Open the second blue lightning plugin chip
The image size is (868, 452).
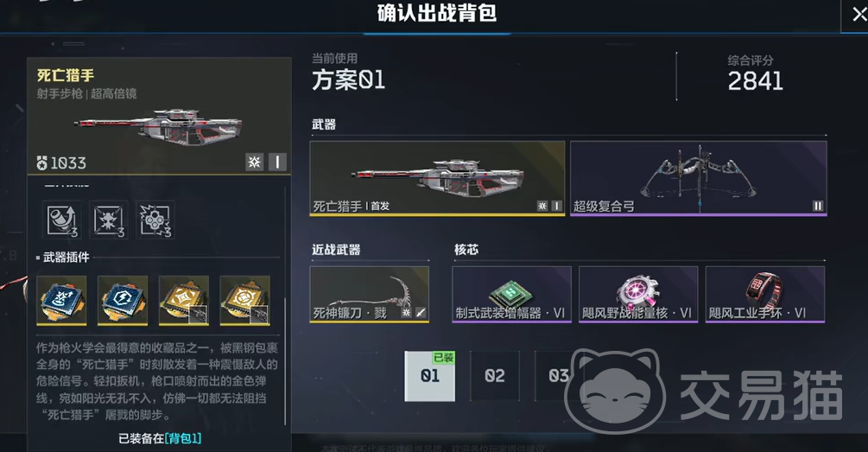pos(123,300)
